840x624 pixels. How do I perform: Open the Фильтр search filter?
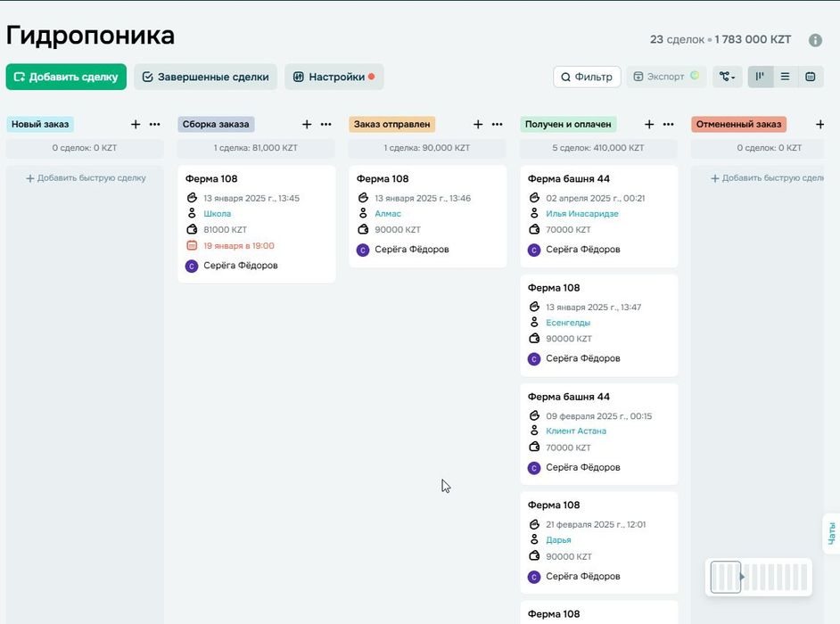pos(587,77)
